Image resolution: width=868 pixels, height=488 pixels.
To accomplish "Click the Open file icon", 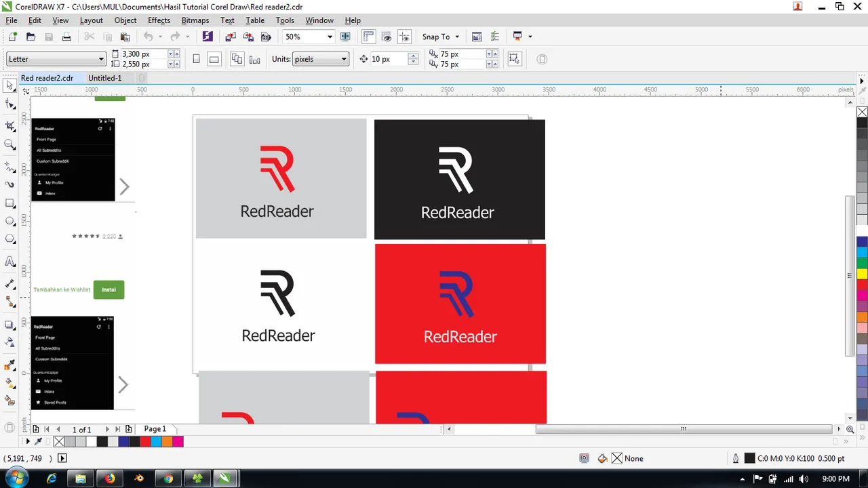I will pyautogui.click(x=31, y=37).
